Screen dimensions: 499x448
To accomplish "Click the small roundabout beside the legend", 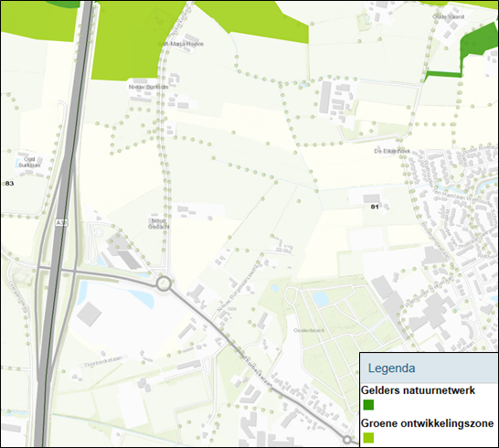I will coord(347,440).
